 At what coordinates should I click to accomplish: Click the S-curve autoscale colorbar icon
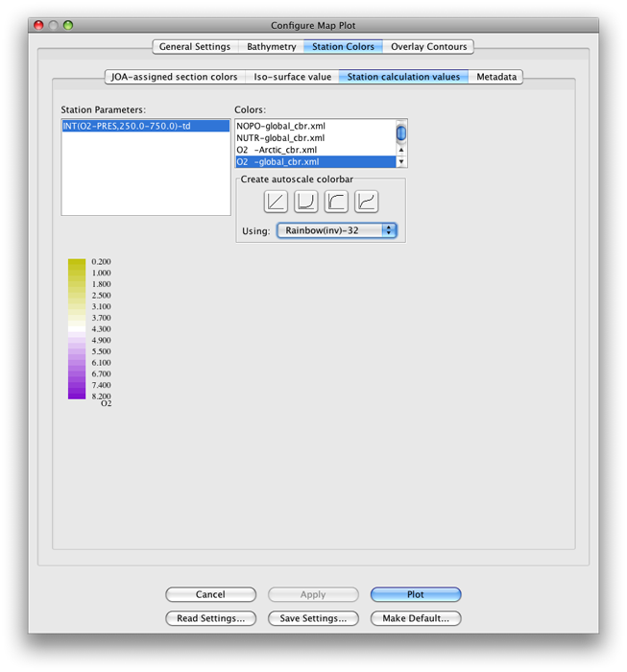(366, 202)
